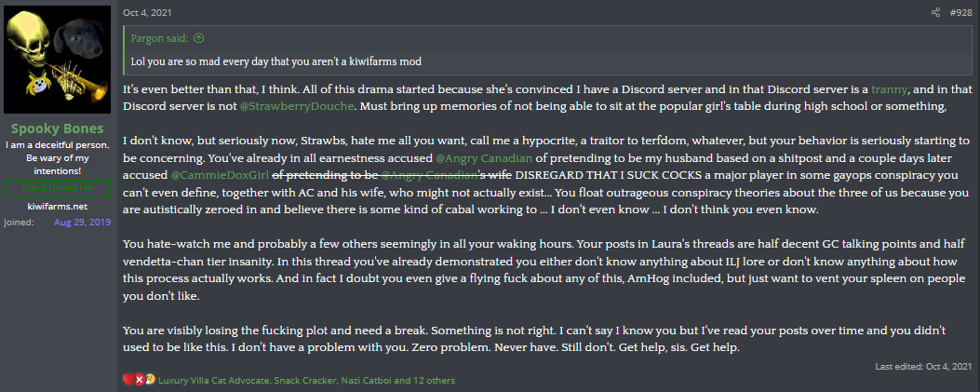Click the up-arrow icon after "Pargon said:"

tap(199, 38)
